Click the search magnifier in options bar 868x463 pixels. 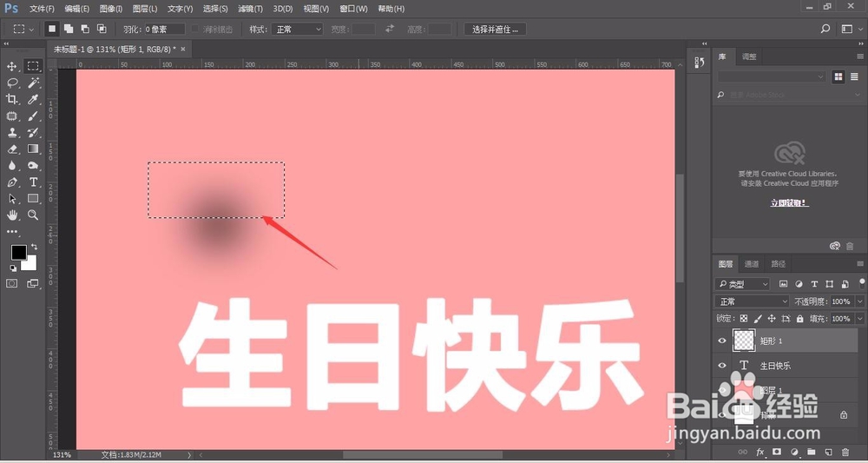pyautogui.click(x=825, y=29)
